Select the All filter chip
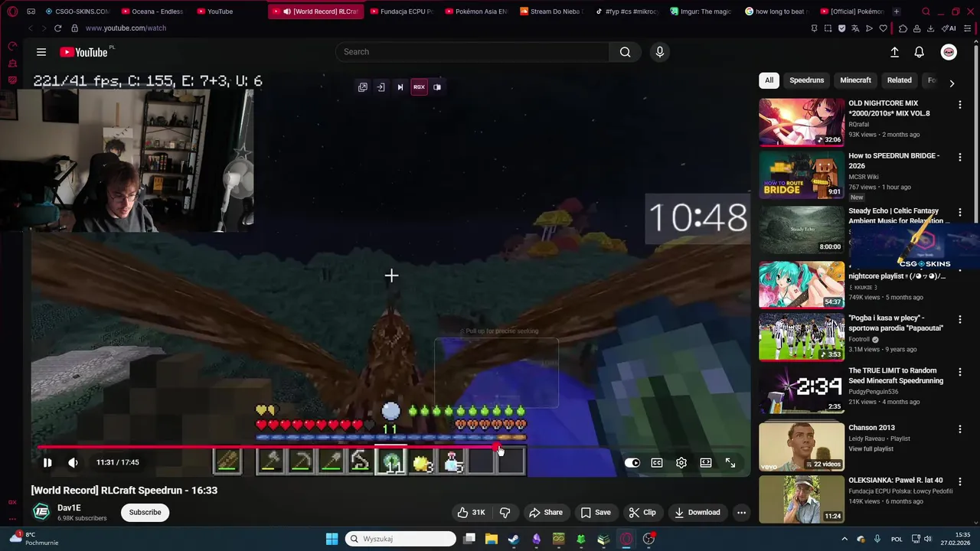 pos(769,80)
